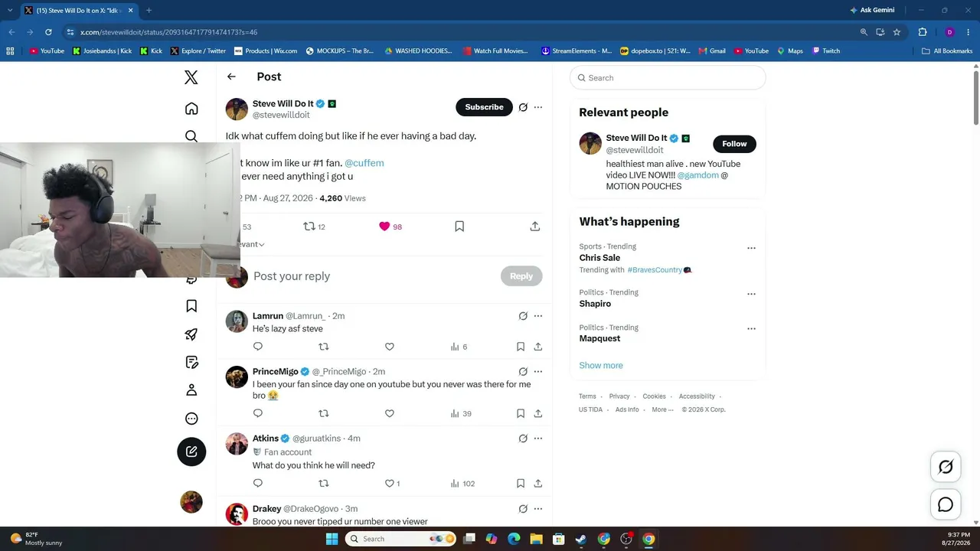Share Lamrun's reply

(x=538, y=347)
